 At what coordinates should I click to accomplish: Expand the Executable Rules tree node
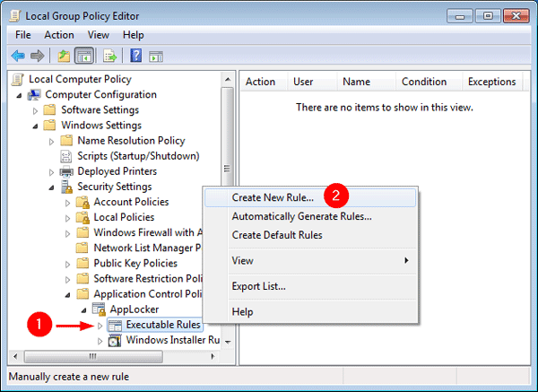[100, 325]
